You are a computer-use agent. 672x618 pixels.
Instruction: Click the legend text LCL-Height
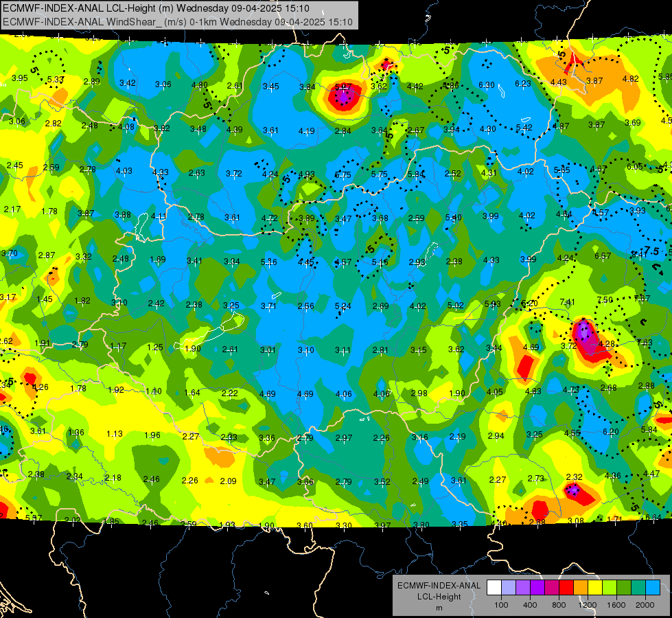tap(439, 597)
